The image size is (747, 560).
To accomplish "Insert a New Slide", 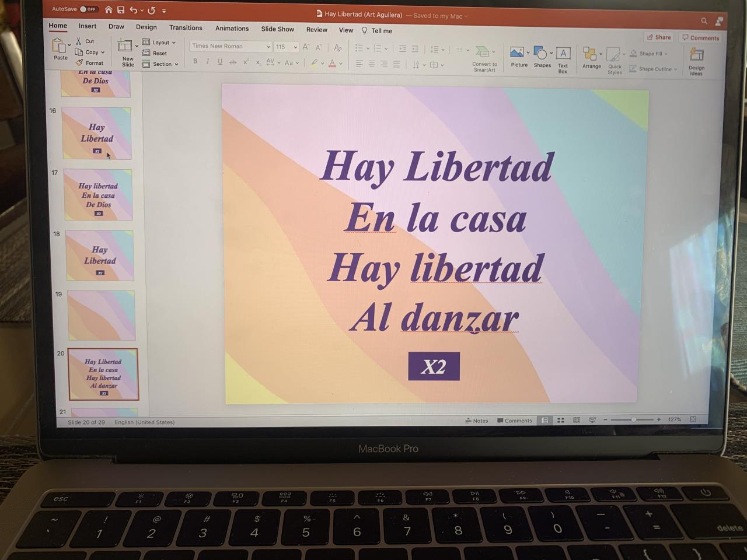I will point(127,53).
